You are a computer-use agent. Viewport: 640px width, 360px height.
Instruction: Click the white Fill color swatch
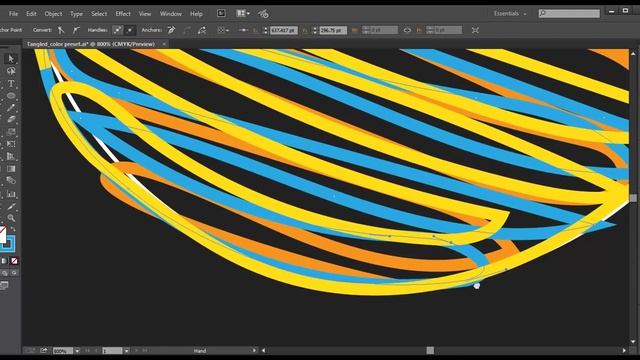2,236
